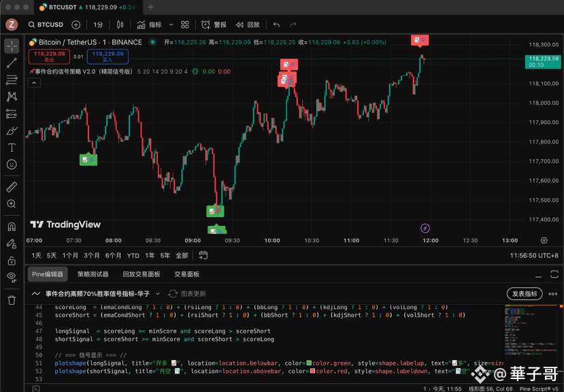The width and height of the screenshot is (564, 392).
Task: Click the color.green swatch in line 51
Action: (309, 363)
